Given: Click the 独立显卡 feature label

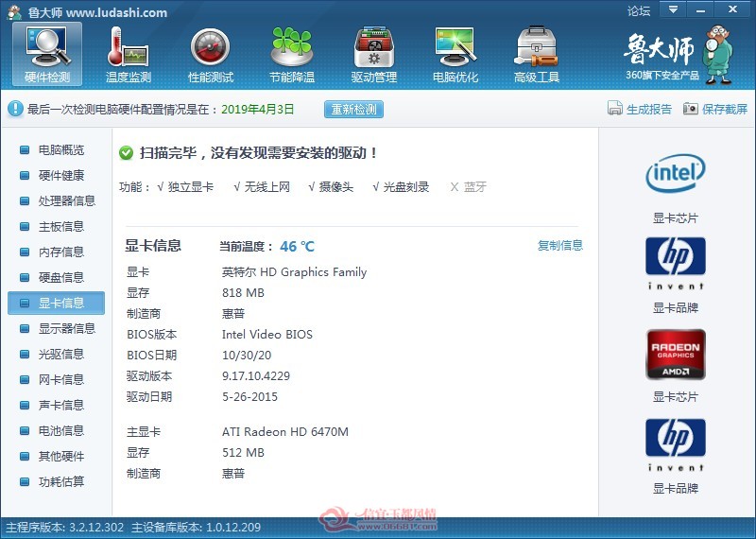Looking at the screenshot, I should [191, 187].
